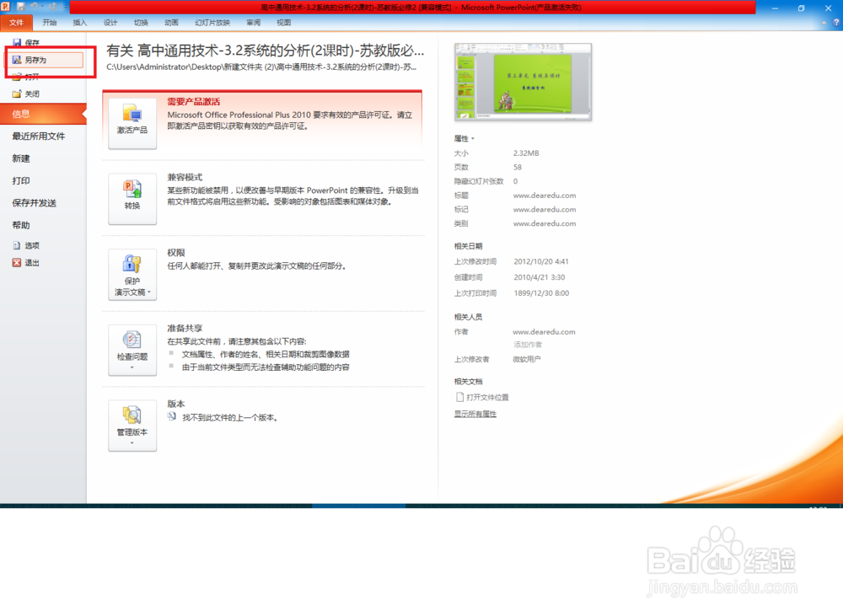Switch to the 幻灯片放映 (Slide Show) tab

click(x=212, y=23)
